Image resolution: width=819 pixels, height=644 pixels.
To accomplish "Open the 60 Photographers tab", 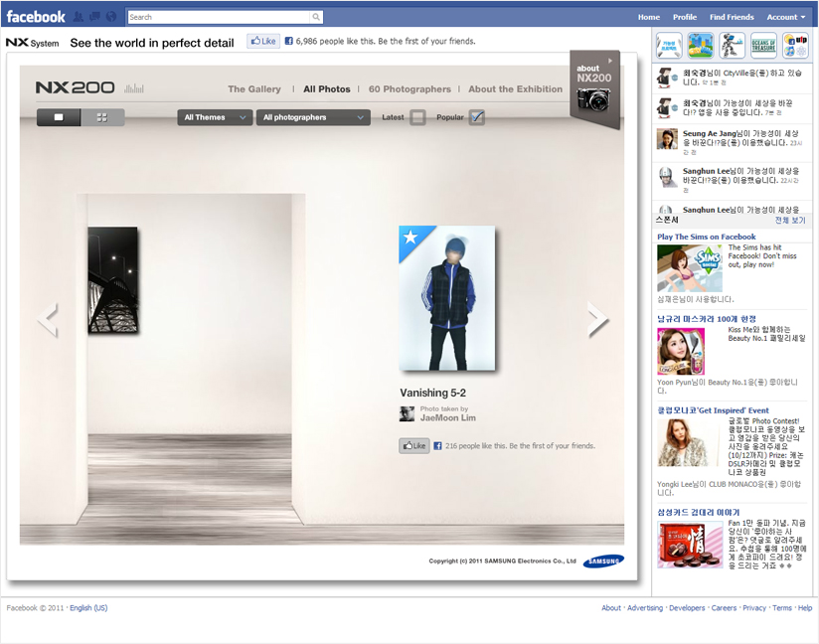I will (409, 89).
